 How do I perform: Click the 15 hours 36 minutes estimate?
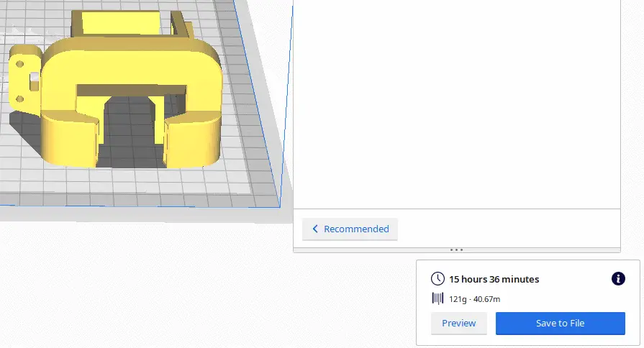tap(494, 280)
